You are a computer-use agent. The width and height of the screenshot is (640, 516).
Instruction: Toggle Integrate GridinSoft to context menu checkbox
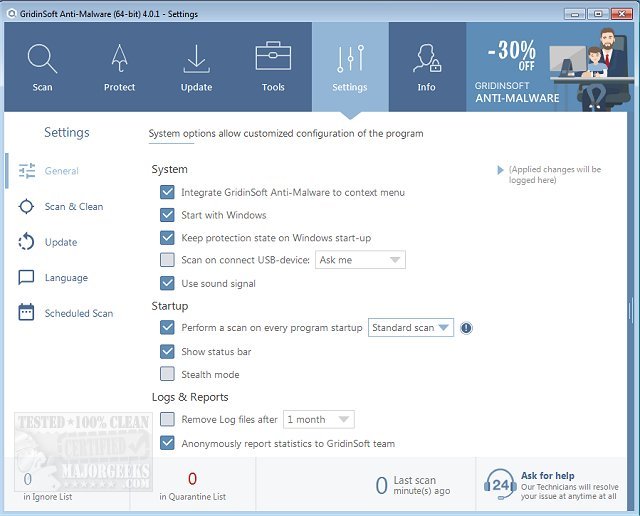tap(167, 192)
